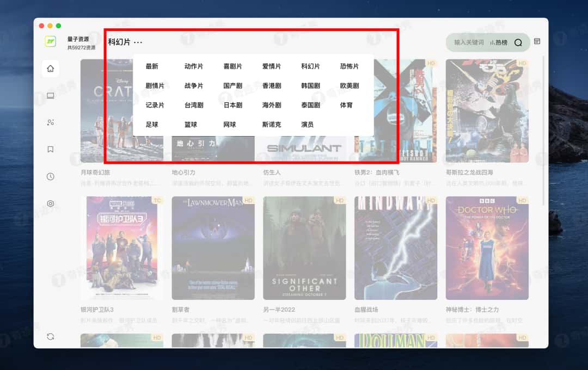Viewport: 588px width, 370px height.
Task: Click the 另一半2022 title
Action: tap(279, 310)
